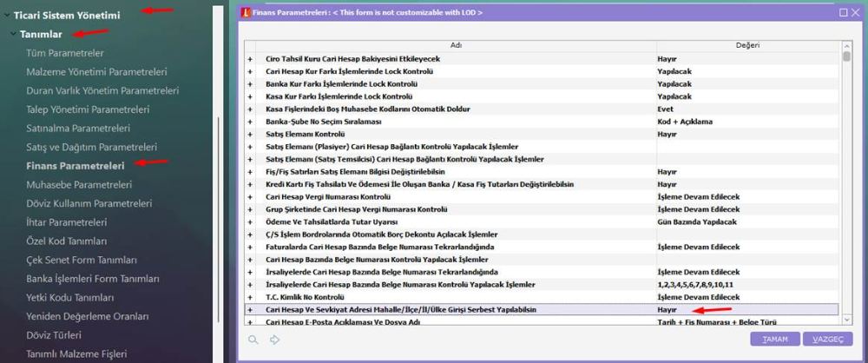Open Çek Senet Form Tanımları

point(82,260)
